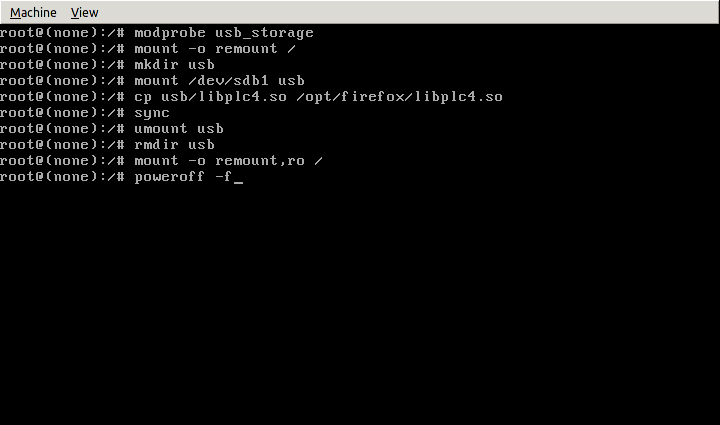Click the /dev/sdb1 device path
The width and height of the screenshot is (720, 425).
pyautogui.click(x=230, y=81)
